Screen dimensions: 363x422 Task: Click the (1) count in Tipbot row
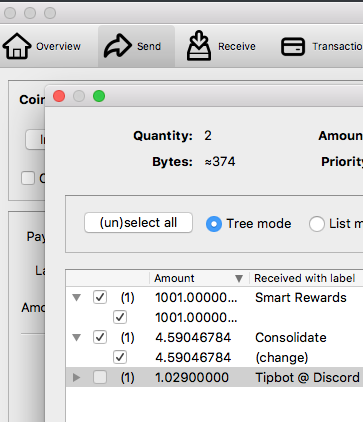click(x=127, y=378)
